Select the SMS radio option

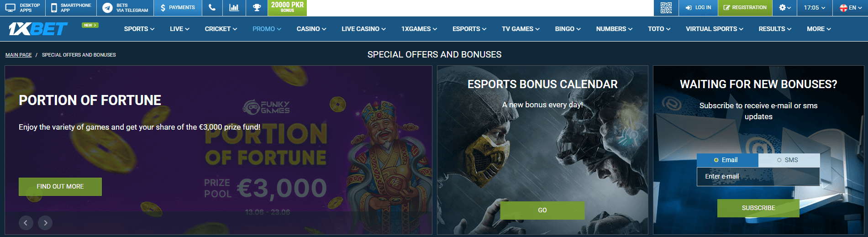click(x=789, y=160)
